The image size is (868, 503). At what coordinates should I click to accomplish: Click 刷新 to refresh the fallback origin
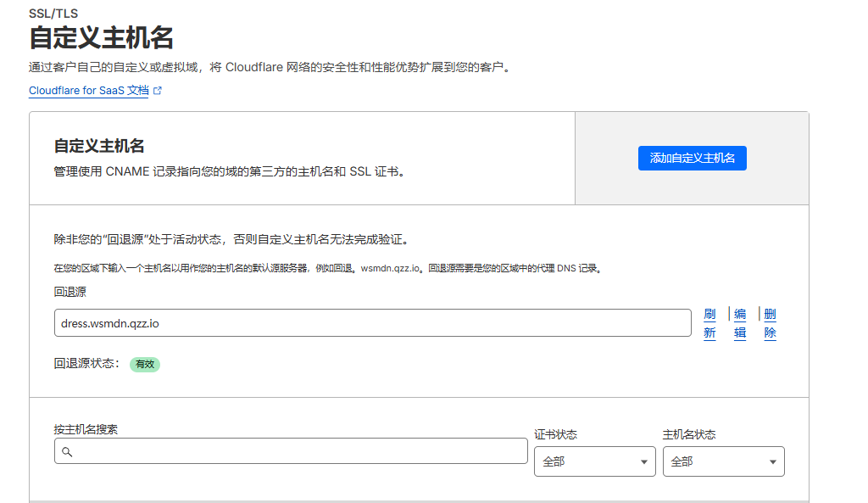709,323
